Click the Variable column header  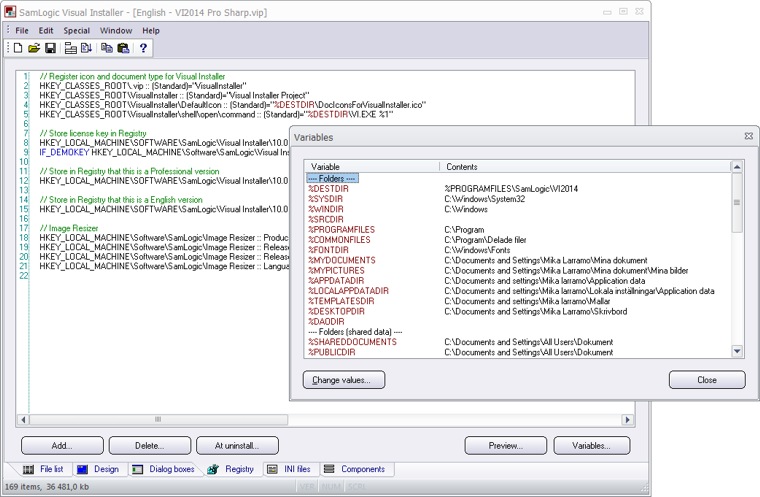[373, 167]
